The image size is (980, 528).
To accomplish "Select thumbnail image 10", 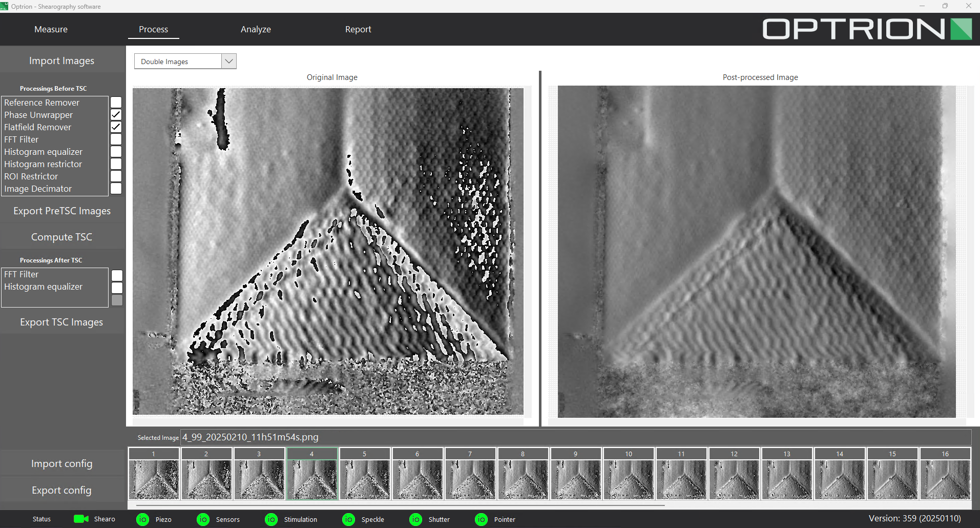I will pos(629,474).
